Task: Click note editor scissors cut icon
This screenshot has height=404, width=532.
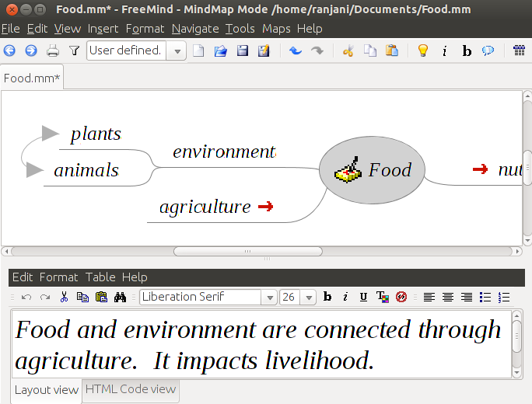Action: [64, 298]
